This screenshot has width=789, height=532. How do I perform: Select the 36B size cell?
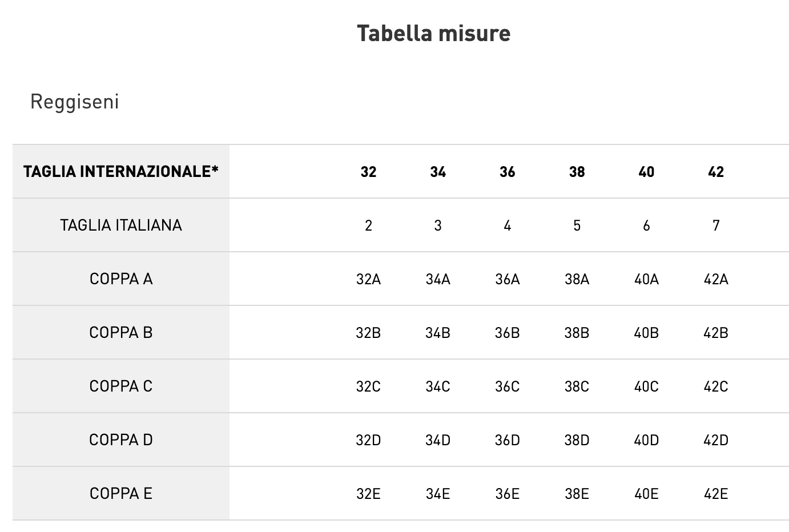(507, 333)
